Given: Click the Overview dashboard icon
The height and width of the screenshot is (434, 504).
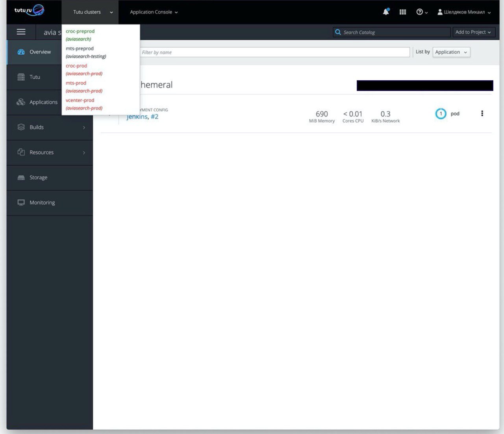Looking at the screenshot, I should 21,52.
